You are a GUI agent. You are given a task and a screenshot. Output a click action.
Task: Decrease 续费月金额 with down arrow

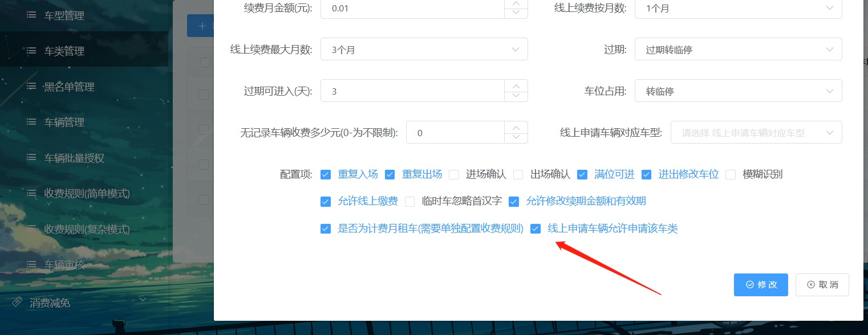coord(516,13)
